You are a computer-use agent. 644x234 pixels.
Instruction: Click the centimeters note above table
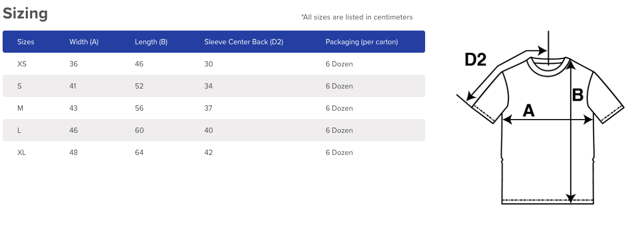[357, 17]
